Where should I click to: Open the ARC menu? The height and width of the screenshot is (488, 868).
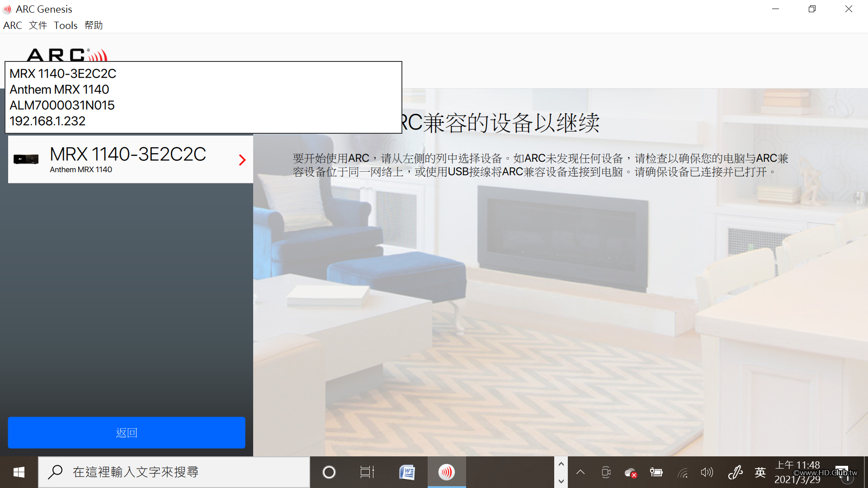[12, 25]
